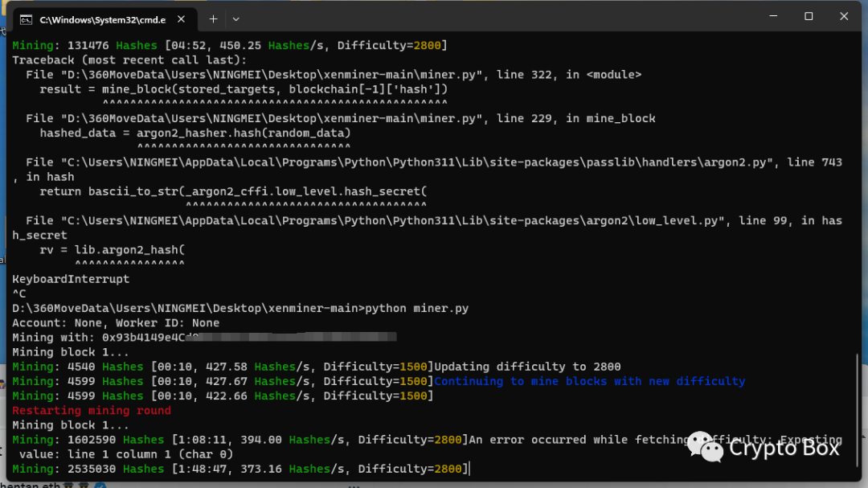Maximize the terminal window
Viewport: 868px width, 488px height.
click(x=809, y=16)
